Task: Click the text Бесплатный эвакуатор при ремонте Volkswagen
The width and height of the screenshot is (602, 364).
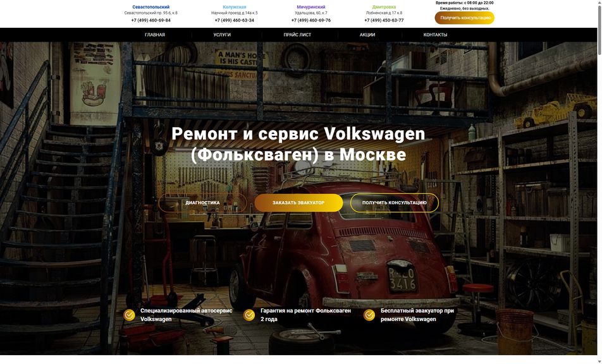Action: coord(417,315)
